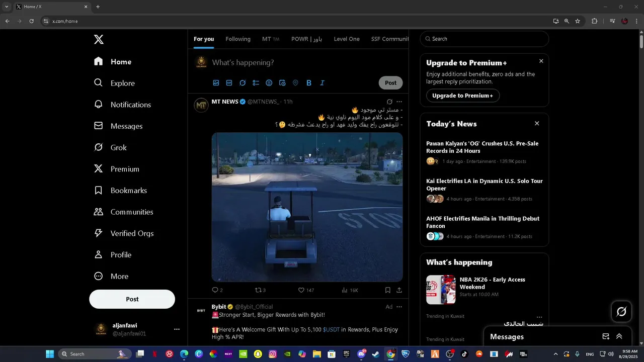Reply to the MT NEWS post
This screenshot has width=644, height=362.
pyautogui.click(x=217, y=290)
